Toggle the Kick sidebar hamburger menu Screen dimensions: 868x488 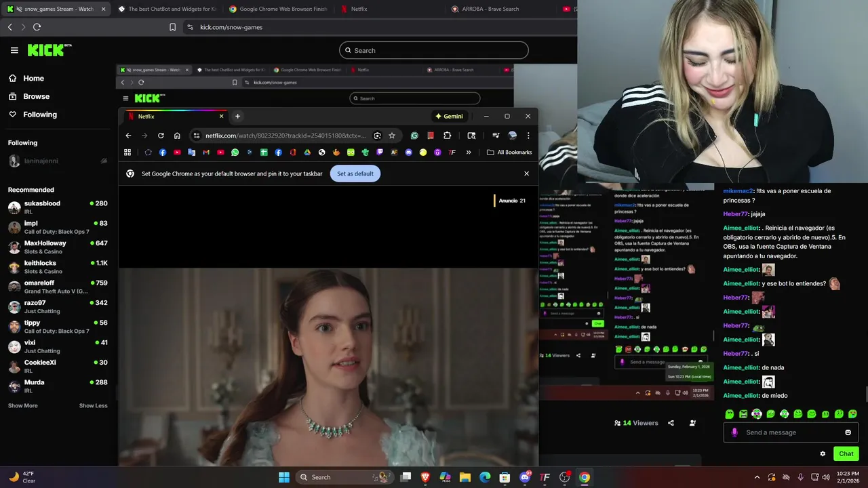[14, 50]
